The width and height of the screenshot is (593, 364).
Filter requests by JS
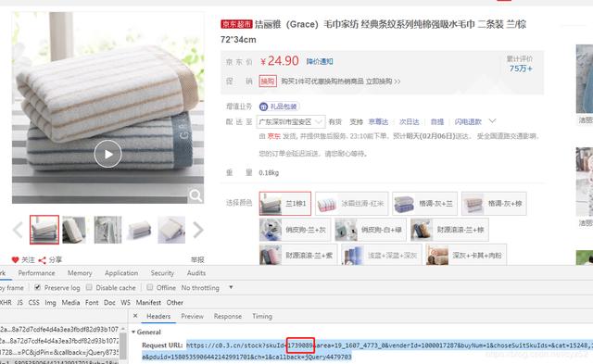(19, 302)
